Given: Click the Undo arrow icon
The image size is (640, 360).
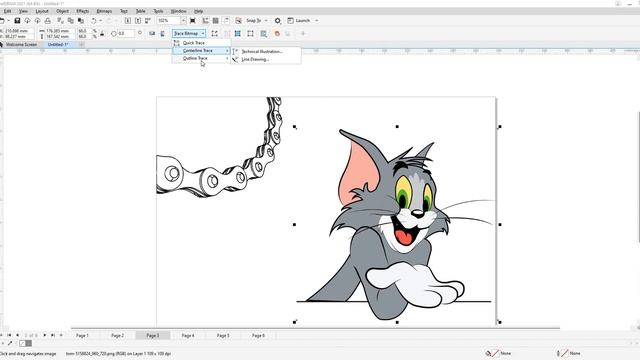Looking at the screenshot, I should [x=93, y=20].
